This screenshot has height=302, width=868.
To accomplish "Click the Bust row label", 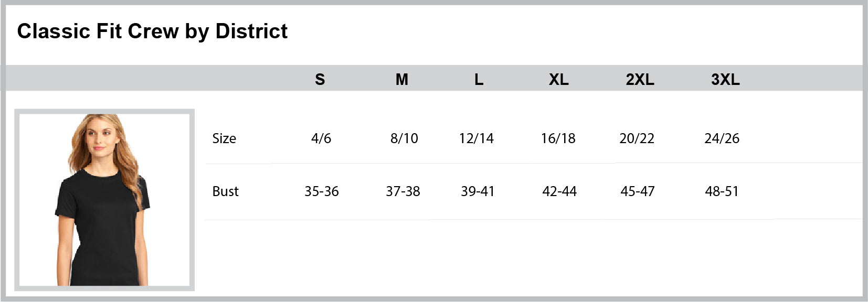I will coord(225,191).
